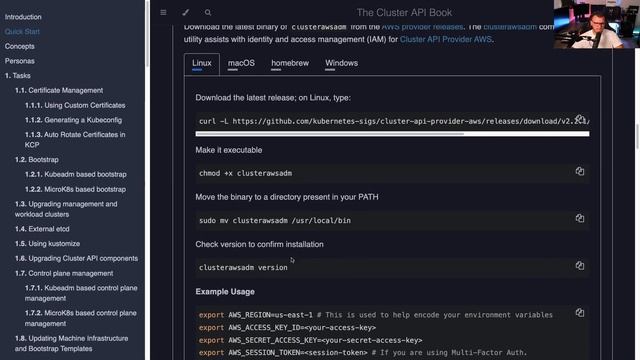The width and height of the screenshot is (640, 360).
Task: Open 1.2. Bootstrap section
Action: coord(37,160)
